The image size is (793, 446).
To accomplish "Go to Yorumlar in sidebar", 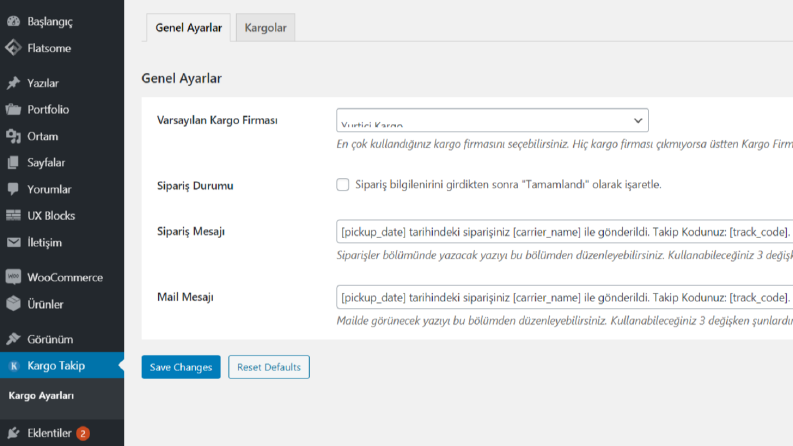I will tap(62, 189).
